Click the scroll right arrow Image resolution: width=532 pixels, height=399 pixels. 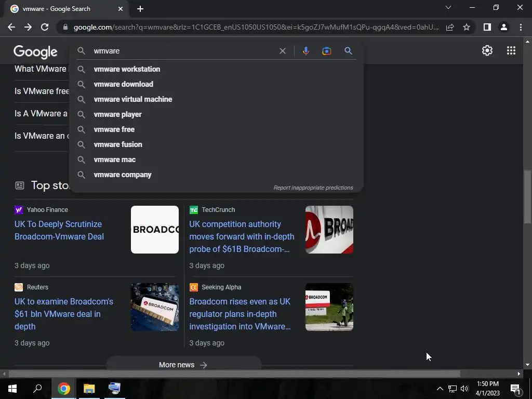(x=519, y=374)
